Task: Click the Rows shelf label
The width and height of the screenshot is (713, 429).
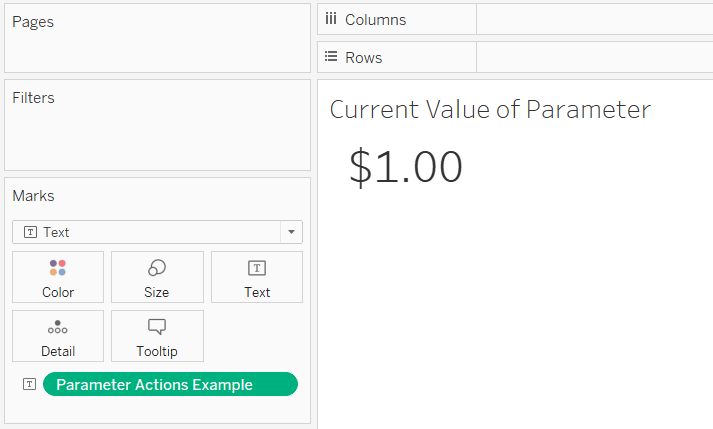Action: click(x=363, y=58)
